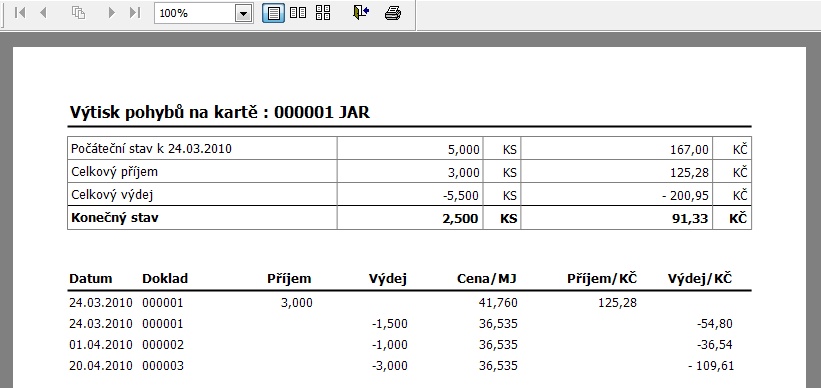Image resolution: width=821 pixels, height=388 pixels.
Task: Click the 'Doklad' column header
Action: (165, 279)
